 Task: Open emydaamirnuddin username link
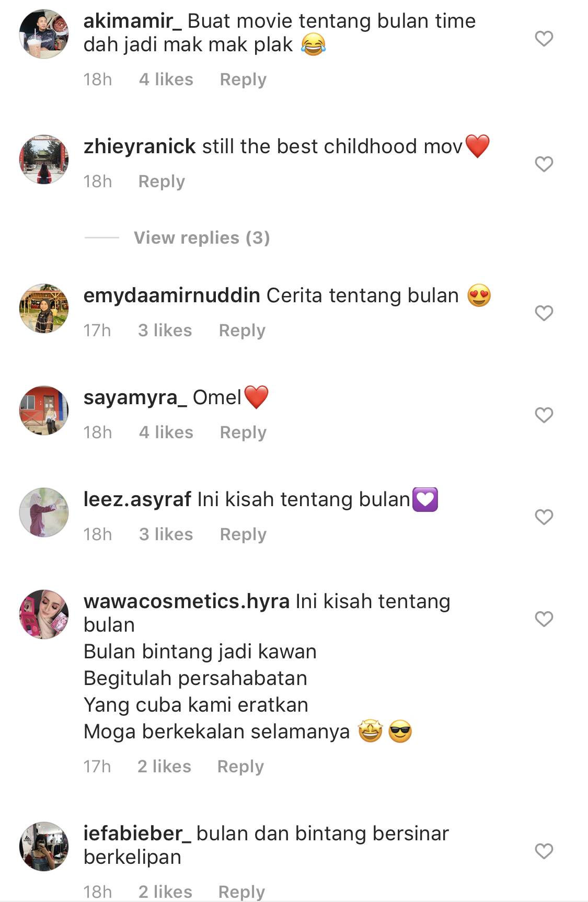pos(172,296)
